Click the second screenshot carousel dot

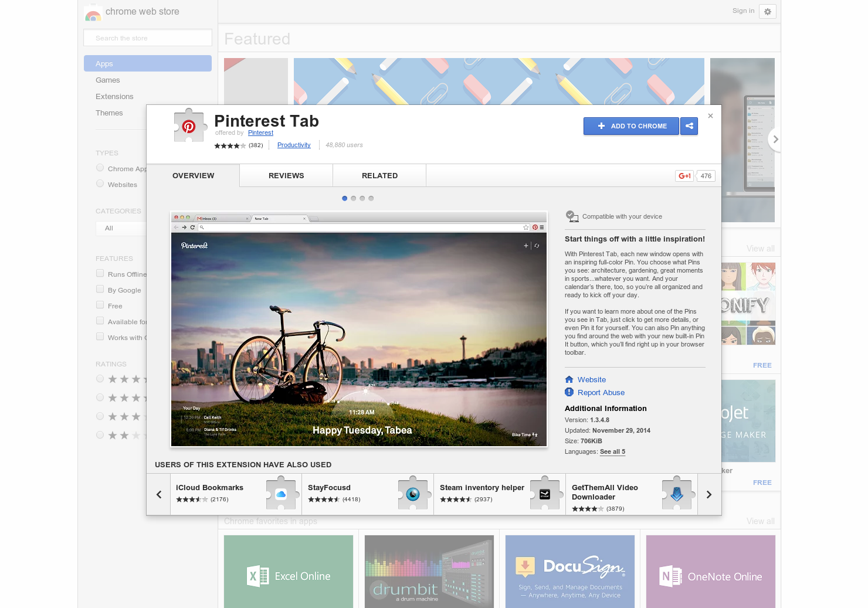pyautogui.click(x=353, y=198)
